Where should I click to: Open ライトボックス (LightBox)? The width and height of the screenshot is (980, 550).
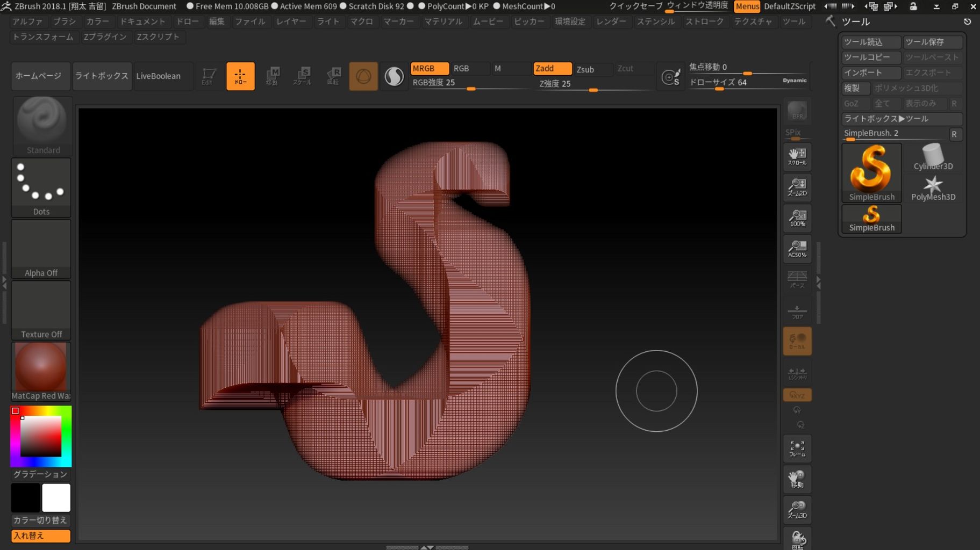[102, 76]
